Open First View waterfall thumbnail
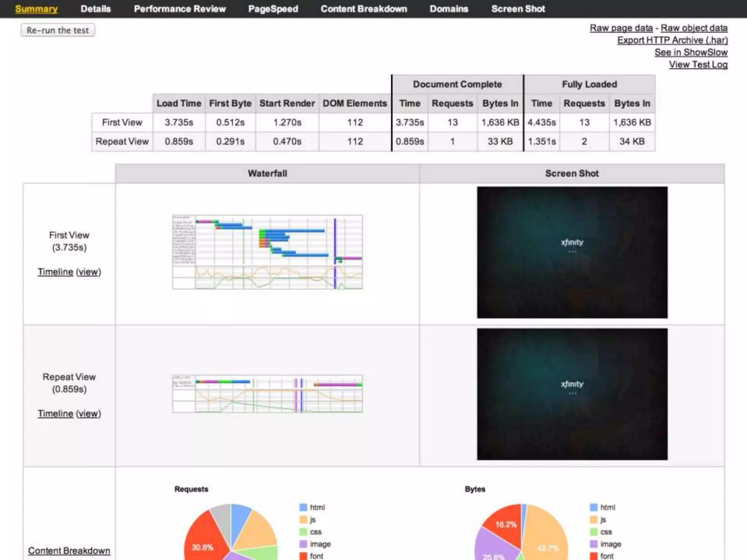The height and width of the screenshot is (560, 747). coord(267,252)
